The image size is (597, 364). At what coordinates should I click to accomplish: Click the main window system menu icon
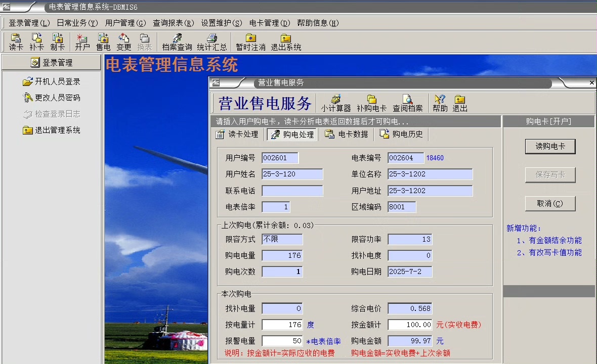[6, 7]
